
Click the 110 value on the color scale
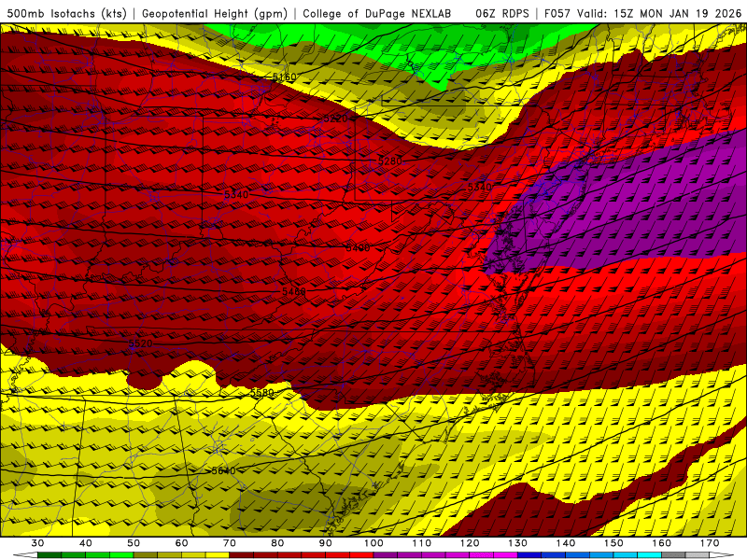tap(422, 543)
